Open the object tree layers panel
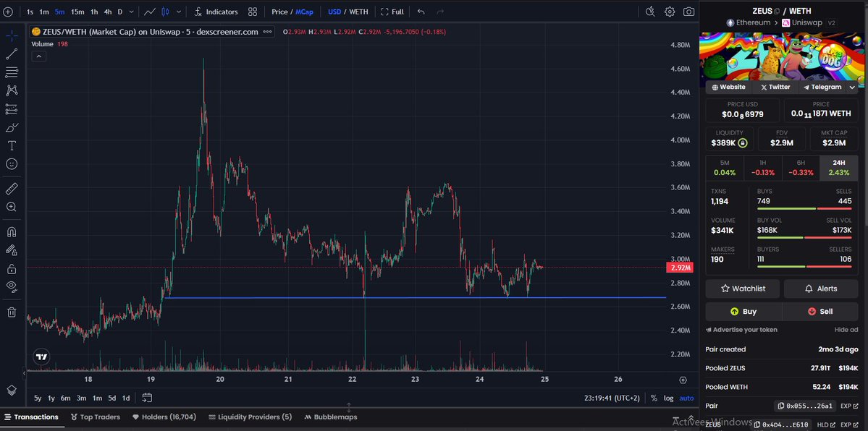Screen dimensions: 868x431 point(12,391)
